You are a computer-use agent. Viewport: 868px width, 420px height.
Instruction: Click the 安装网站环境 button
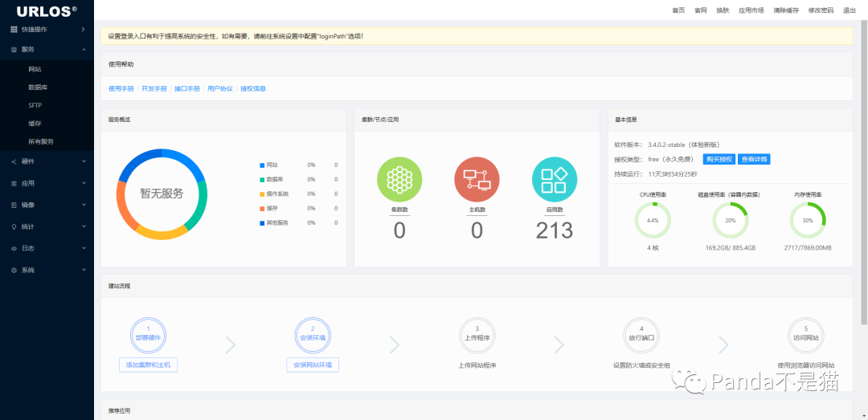[x=313, y=365]
